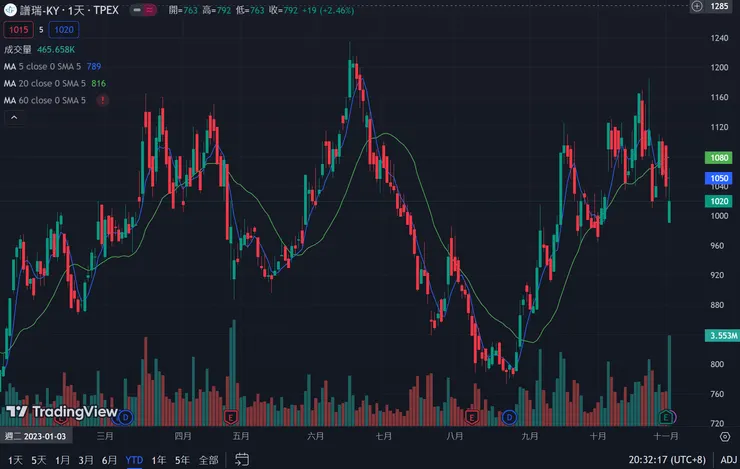Click the blue dividend D marker near 九月
740x469 pixels.
(x=509, y=417)
